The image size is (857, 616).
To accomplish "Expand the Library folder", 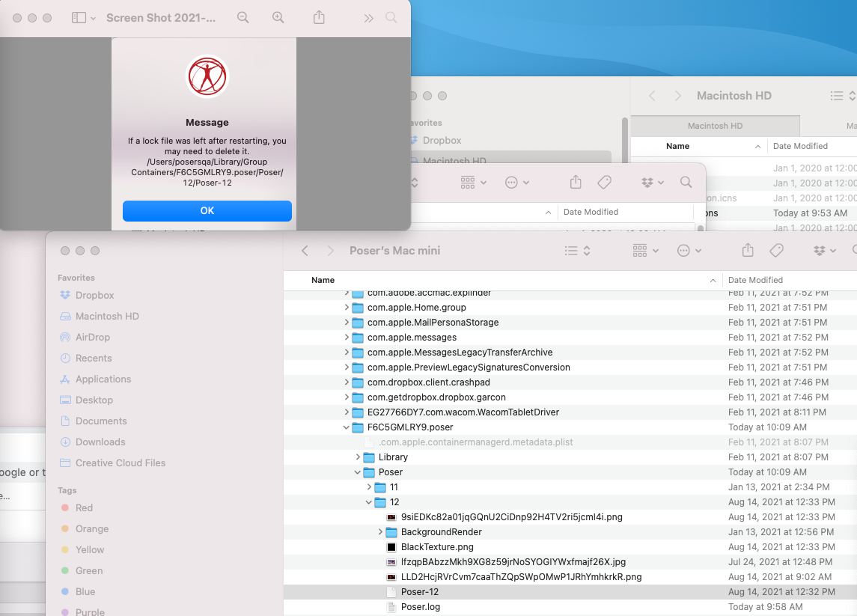I will pyautogui.click(x=358, y=457).
